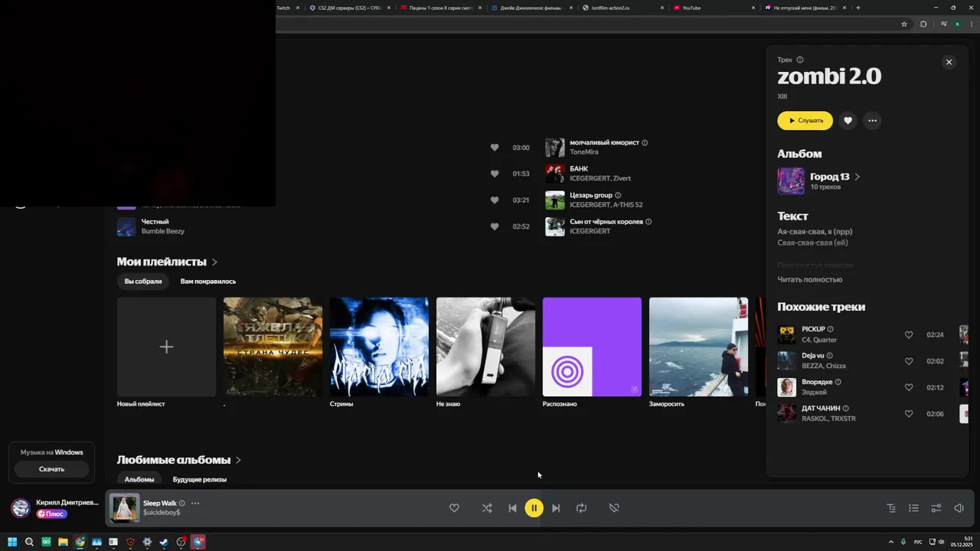Image resolution: width=980 pixels, height=551 pixels.
Task: Open the Город 13 album cover
Action: click(x=791, y=181)
